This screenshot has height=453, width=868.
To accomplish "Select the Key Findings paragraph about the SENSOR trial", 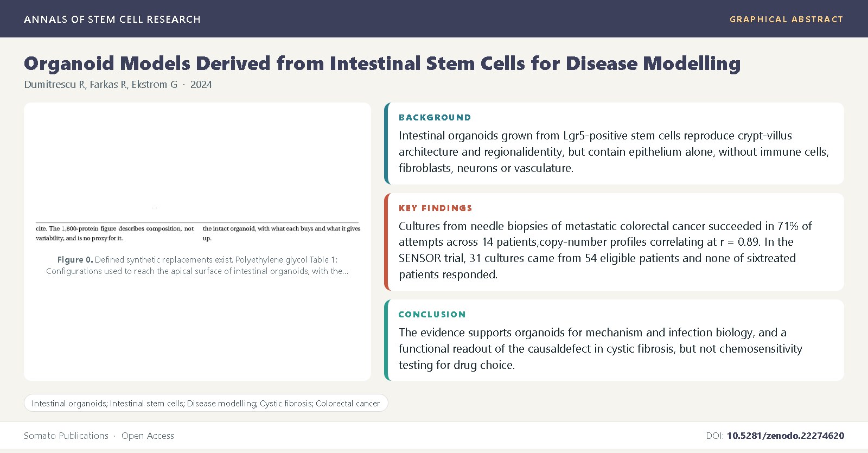I will click(x=605, y=250).
